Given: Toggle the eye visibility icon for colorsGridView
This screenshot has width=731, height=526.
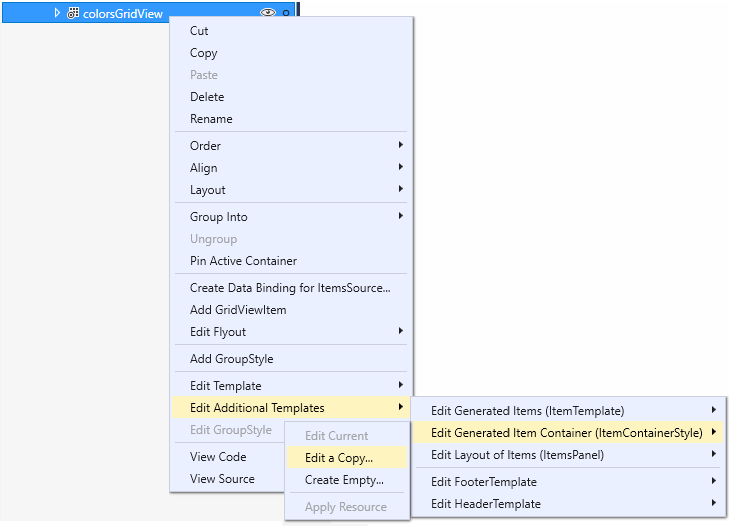Looking at the screenshot, I should click(x=268, y=12).
